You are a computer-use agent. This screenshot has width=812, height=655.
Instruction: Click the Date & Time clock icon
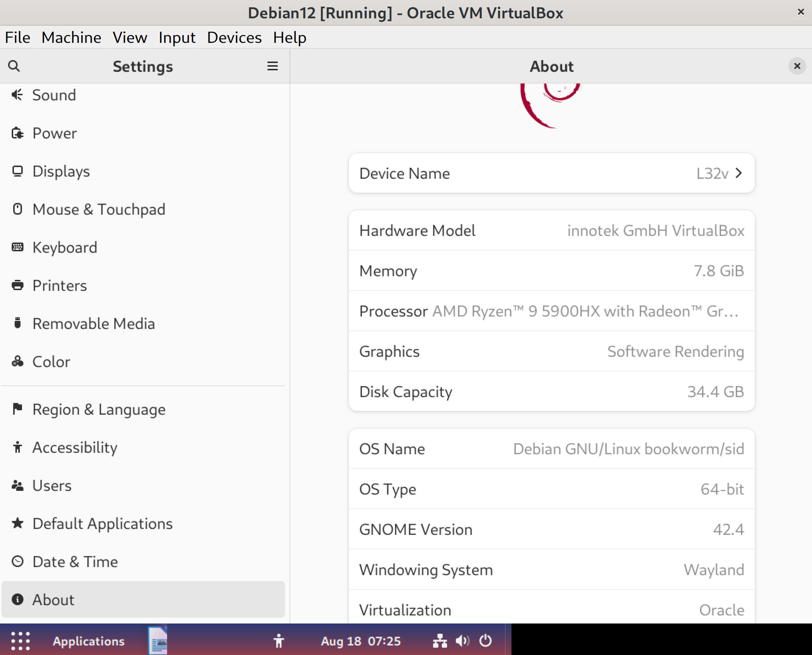tap(17, 562)
